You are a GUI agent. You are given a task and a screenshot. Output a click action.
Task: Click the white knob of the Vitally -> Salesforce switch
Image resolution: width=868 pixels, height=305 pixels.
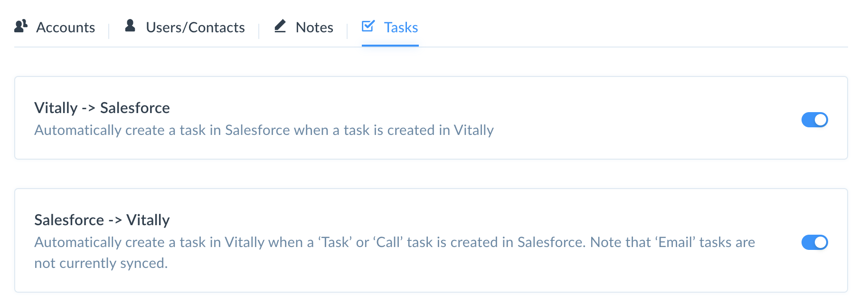tap(821, 120)
